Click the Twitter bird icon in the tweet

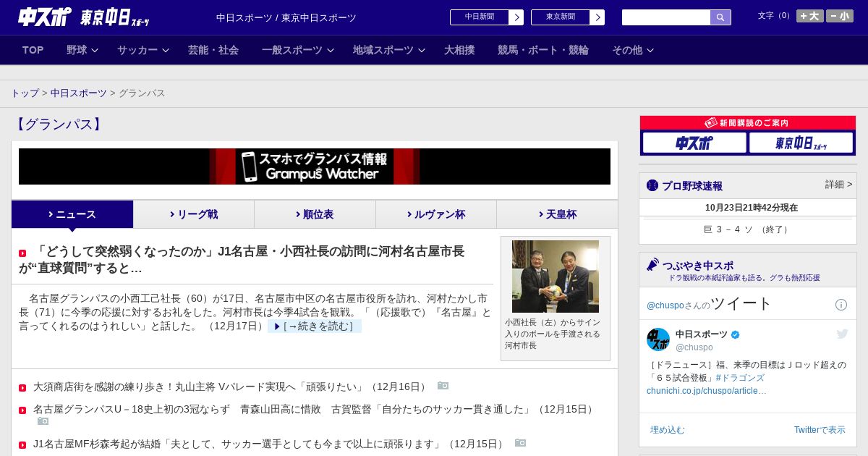842,334
